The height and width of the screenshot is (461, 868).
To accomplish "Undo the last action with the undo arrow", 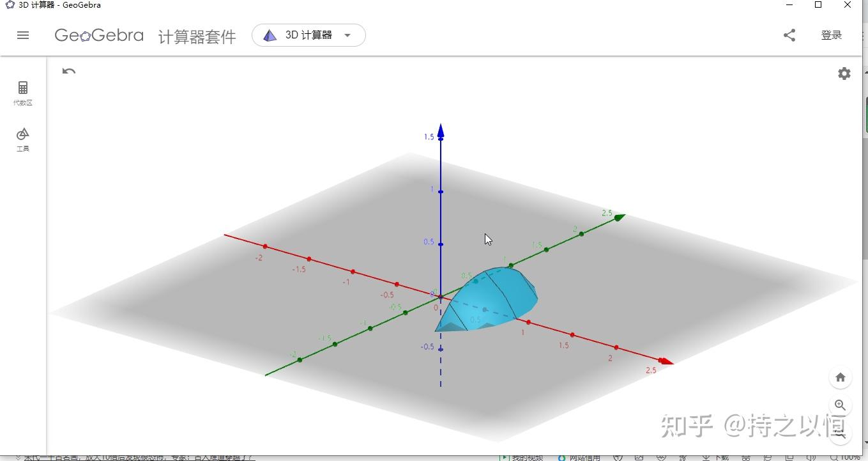I will [69, 71].
